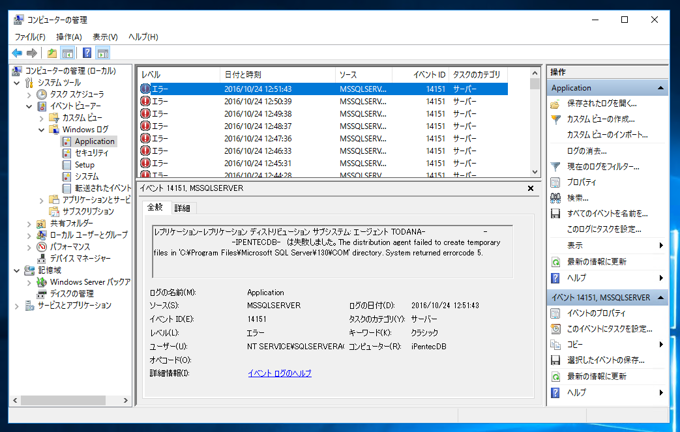The height and width of the screenshot is (432, 680).
Task: Click ログの消去 action
Action: (587, 151)
